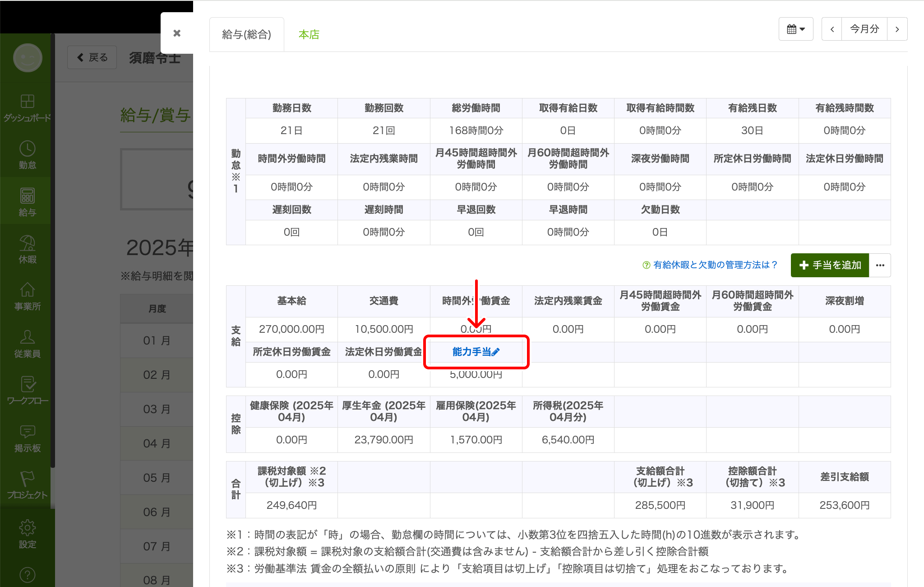
Task: Select the 04 月 row
Action: point(157,443)
